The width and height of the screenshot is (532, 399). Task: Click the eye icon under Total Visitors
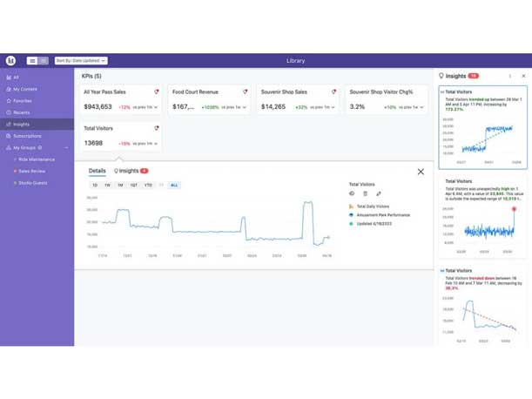click(352, 194)
